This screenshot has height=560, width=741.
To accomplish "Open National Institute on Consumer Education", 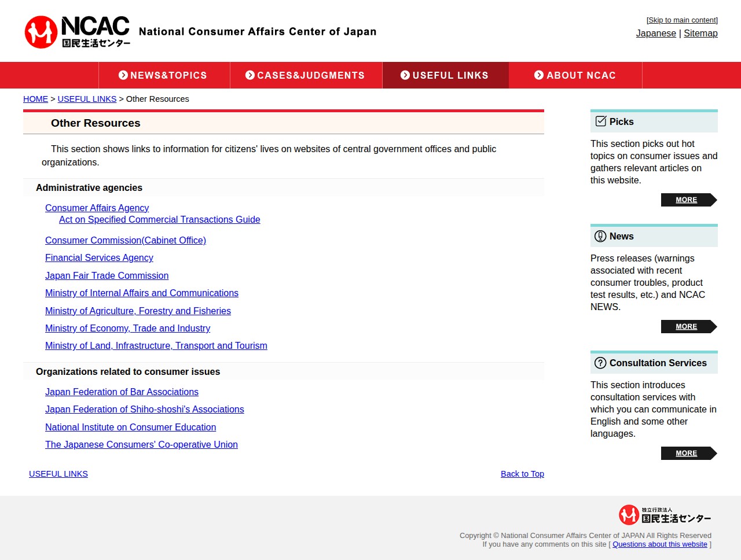I will point(130,427).
